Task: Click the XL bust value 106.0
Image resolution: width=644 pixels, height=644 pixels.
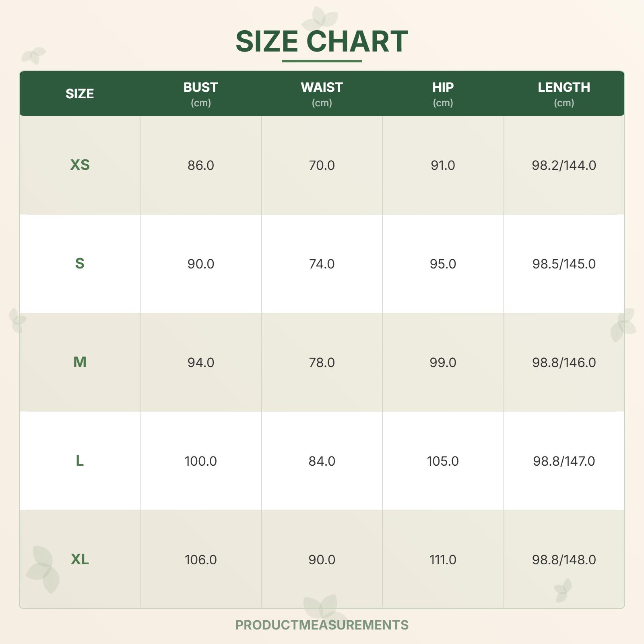Action: 200,559
